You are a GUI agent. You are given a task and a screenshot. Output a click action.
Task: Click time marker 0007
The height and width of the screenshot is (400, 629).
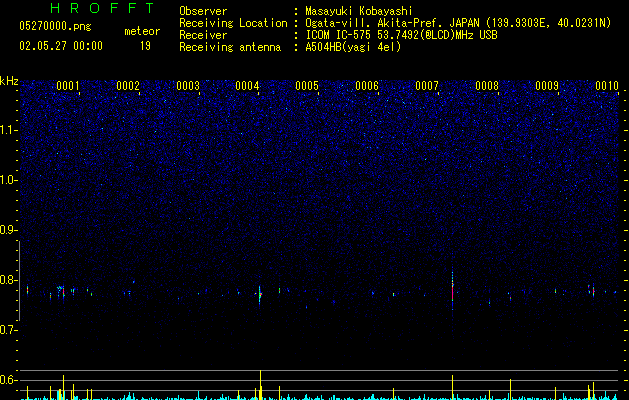click(x=427, y=86)
